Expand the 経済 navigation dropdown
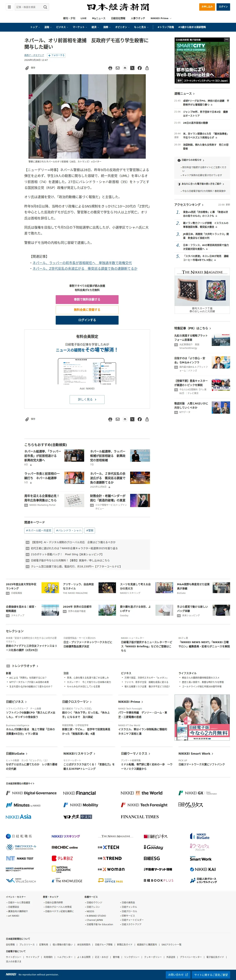This screenshot has width=236, height=980. (95, 27)
